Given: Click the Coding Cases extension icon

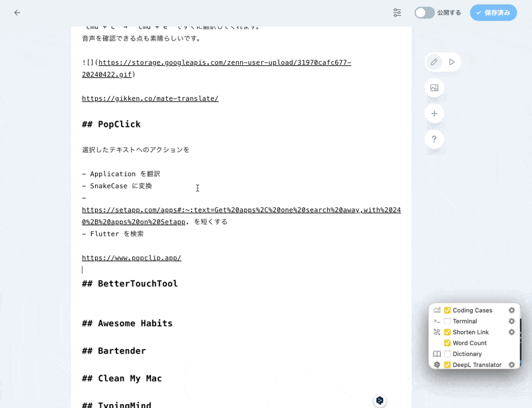Looking at the screenshot, I should coord(437,310).
